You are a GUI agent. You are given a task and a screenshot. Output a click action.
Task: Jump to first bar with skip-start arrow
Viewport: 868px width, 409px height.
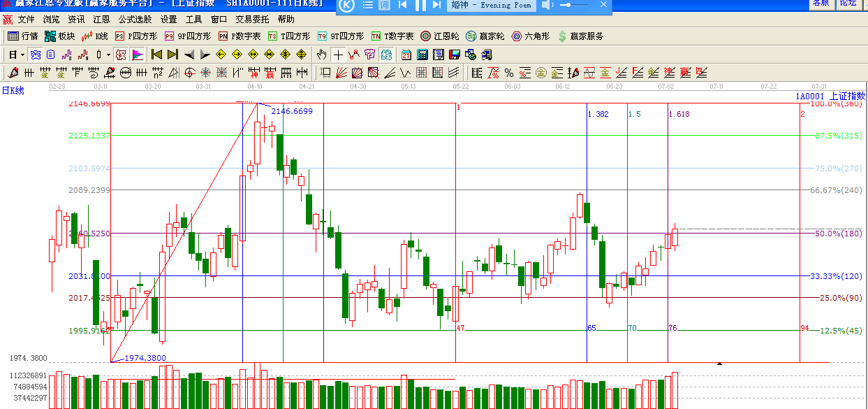tap(156, 55)
